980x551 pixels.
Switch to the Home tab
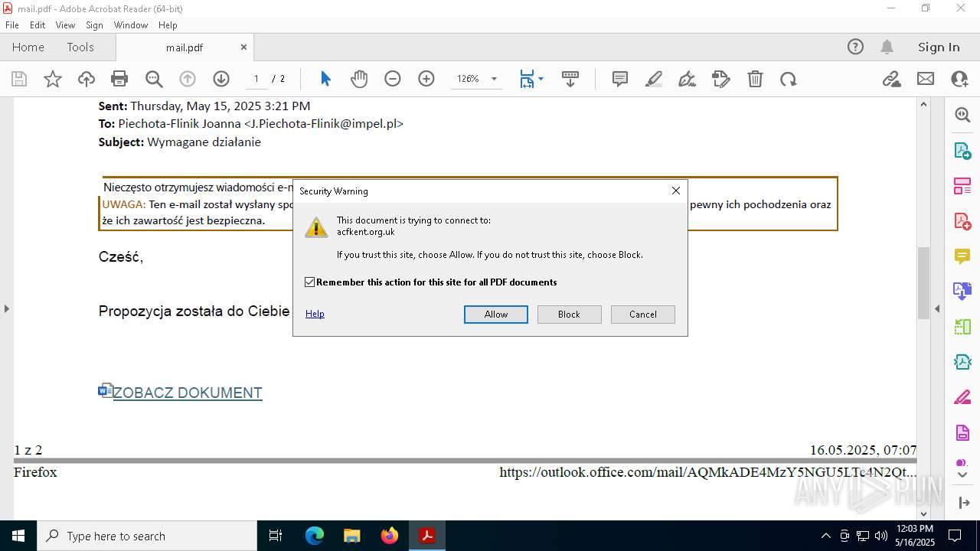tap(28, 47)
